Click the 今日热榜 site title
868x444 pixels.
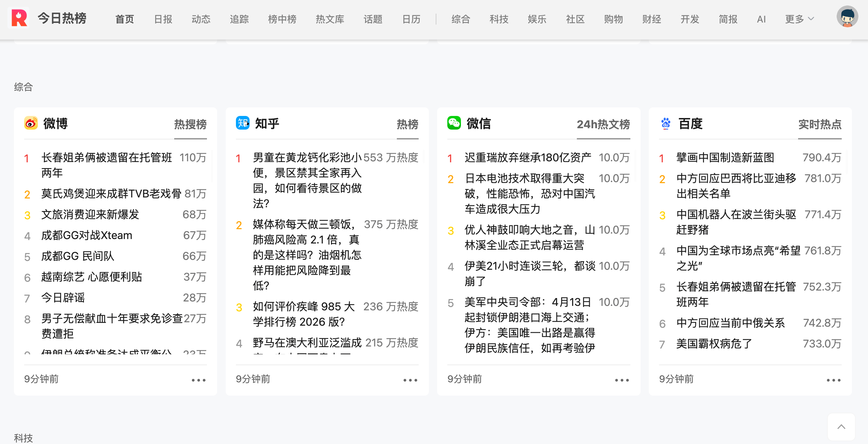(62, 18)
